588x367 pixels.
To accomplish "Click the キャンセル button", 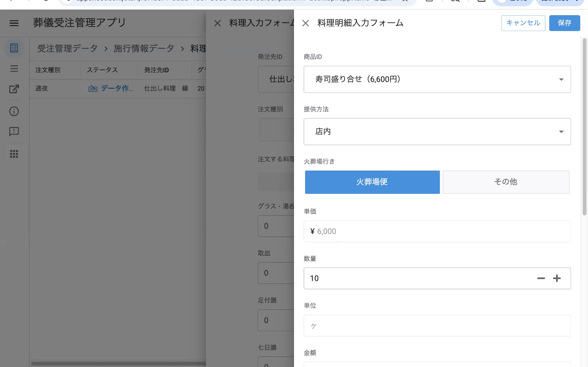I will coord(523,23).
